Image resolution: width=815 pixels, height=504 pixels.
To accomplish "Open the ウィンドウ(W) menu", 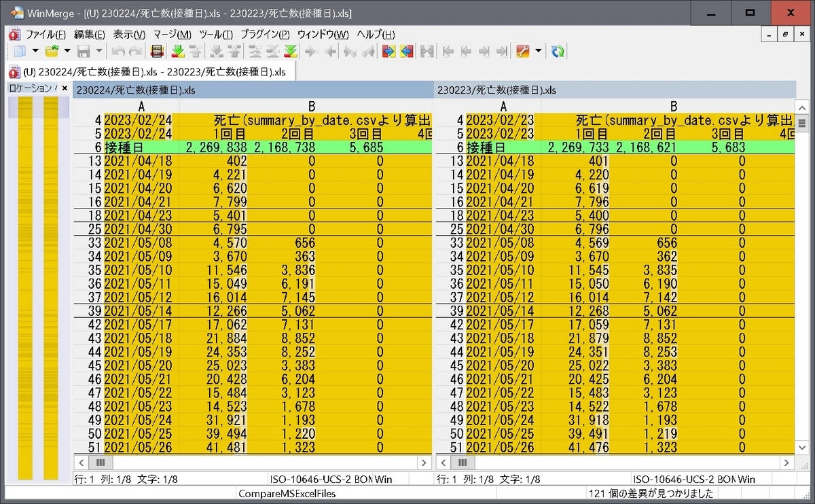I will 323,34.
